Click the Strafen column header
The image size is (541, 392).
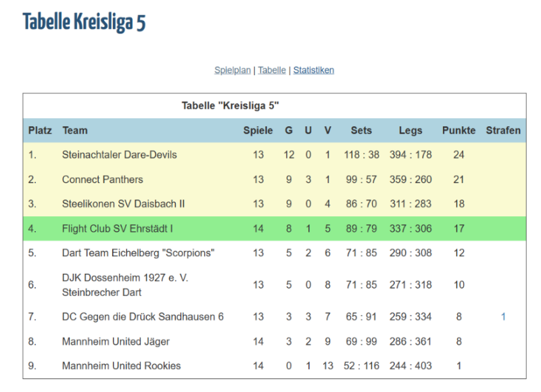(x=503, y=130)
